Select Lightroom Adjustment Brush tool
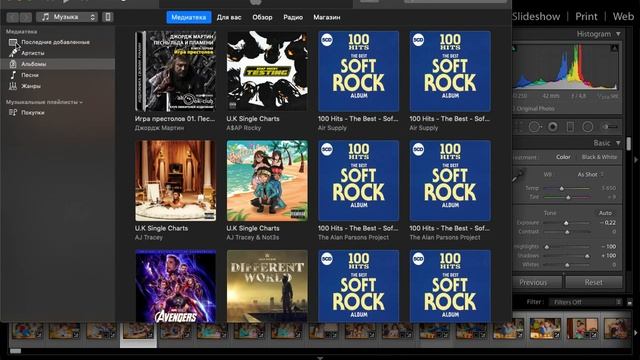The width and height of the screenshot is (640, 360). pyautogui.click(x=610, y=127)
